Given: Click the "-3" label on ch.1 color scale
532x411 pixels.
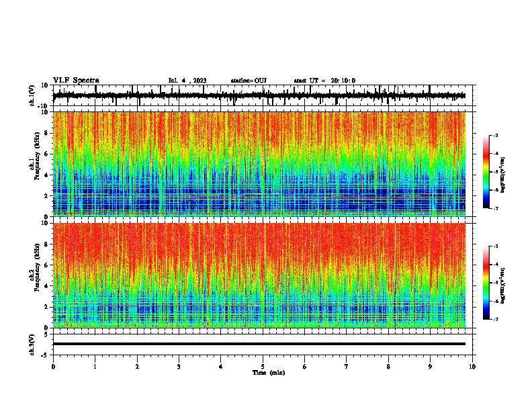Looking at the screenshot, I should tap(495, 135).
